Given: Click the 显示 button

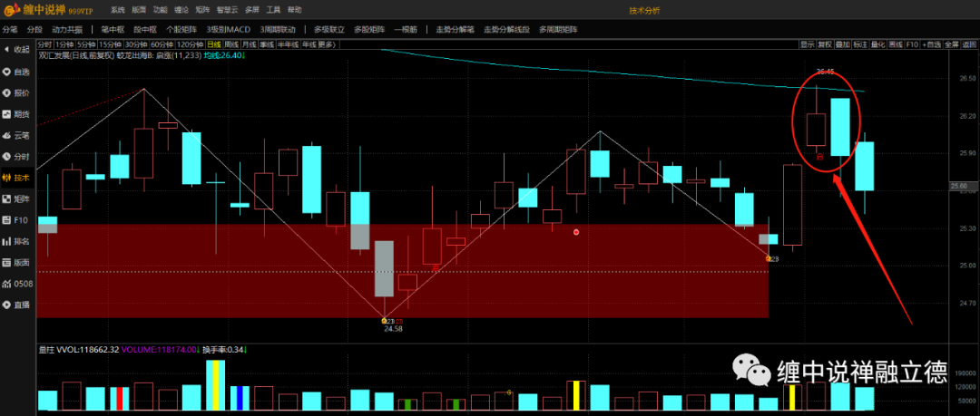Looking at the screenshot, I should 808,44.
